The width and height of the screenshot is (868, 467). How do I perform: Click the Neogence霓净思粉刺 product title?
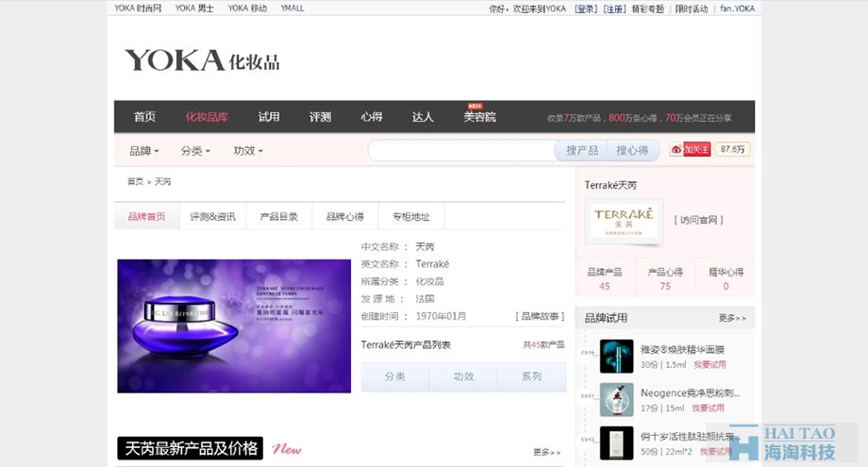pos(691,392)
